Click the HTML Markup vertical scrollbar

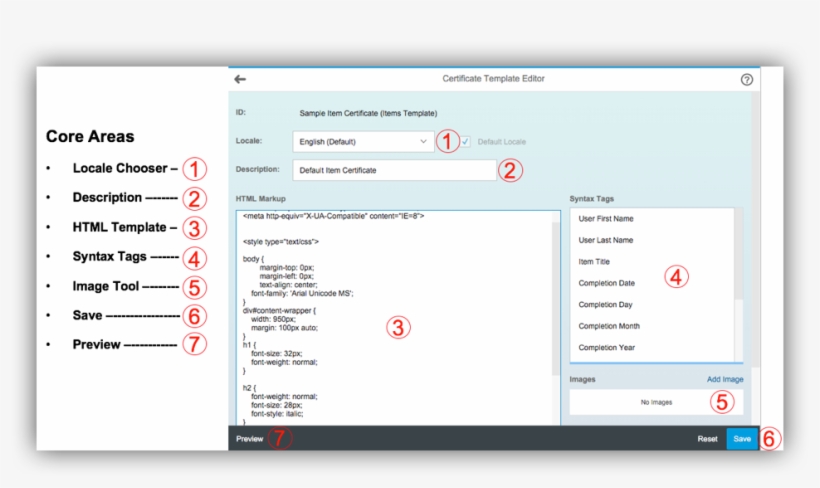pos(555,298)
